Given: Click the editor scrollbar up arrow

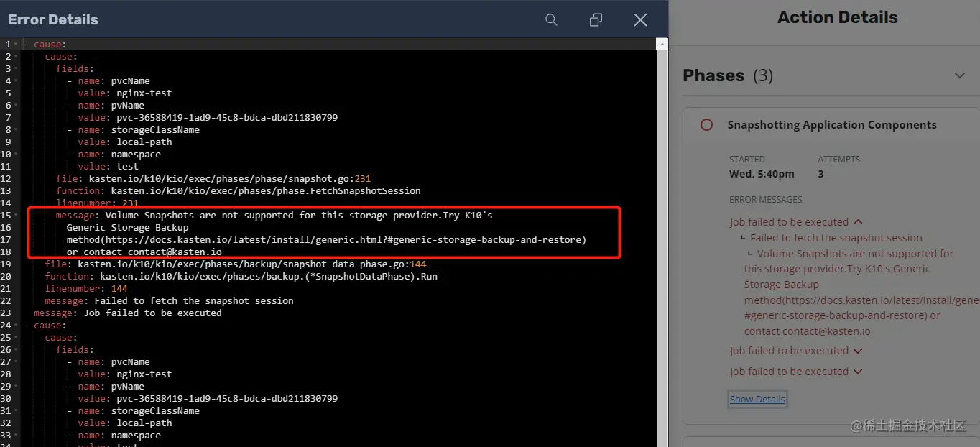Looking at the screenshot, I should tap(662, 45).
